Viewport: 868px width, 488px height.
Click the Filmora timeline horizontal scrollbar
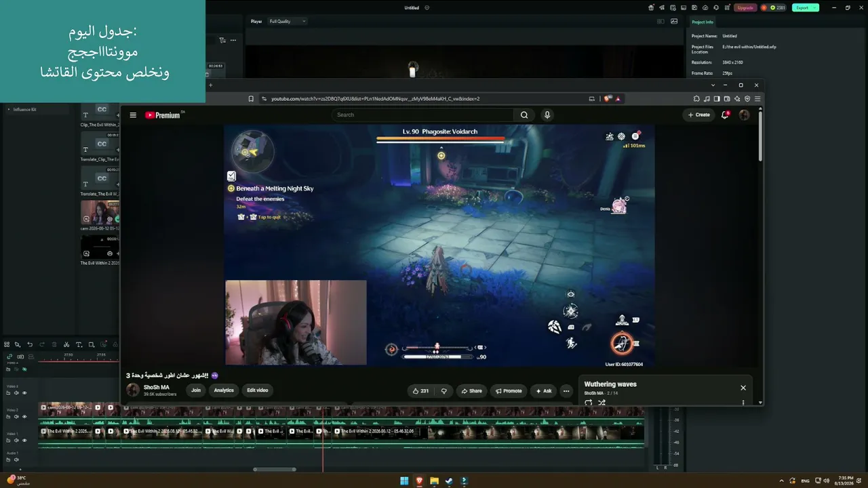coord(275,469)
